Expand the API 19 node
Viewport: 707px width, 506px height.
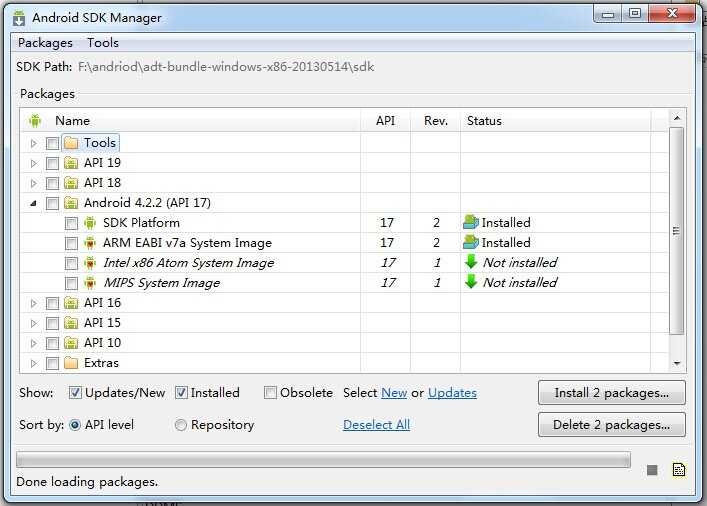pyautogui.click(x=34, y=163)
